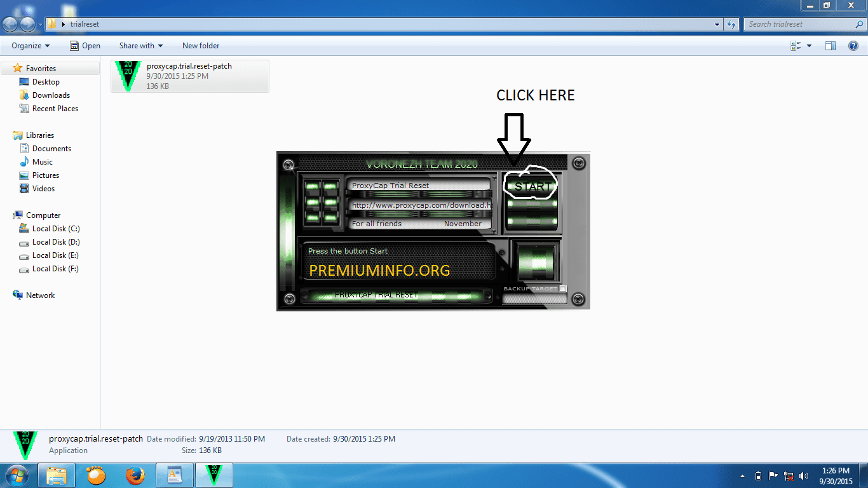Change your view icon
The width and height of the screenshot is (868, 488).
click(x=796, y=46)
